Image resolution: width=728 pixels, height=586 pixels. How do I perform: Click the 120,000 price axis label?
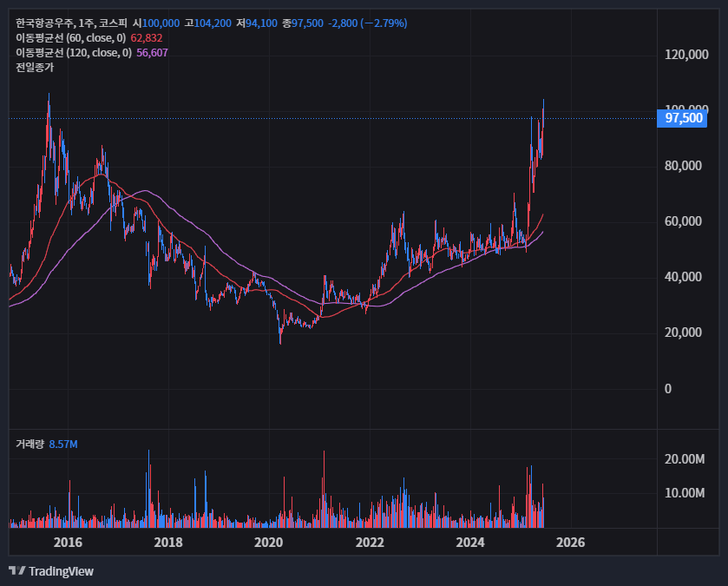click(686, 55)
